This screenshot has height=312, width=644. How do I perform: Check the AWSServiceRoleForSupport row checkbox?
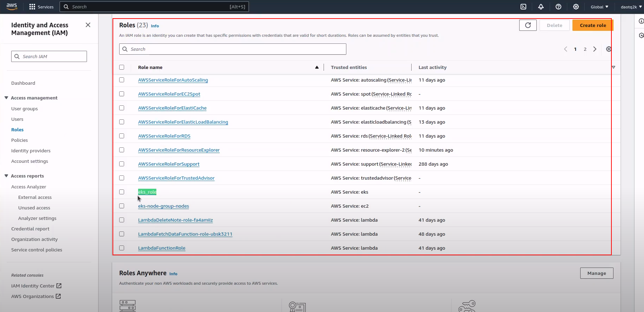coord(122,164)
